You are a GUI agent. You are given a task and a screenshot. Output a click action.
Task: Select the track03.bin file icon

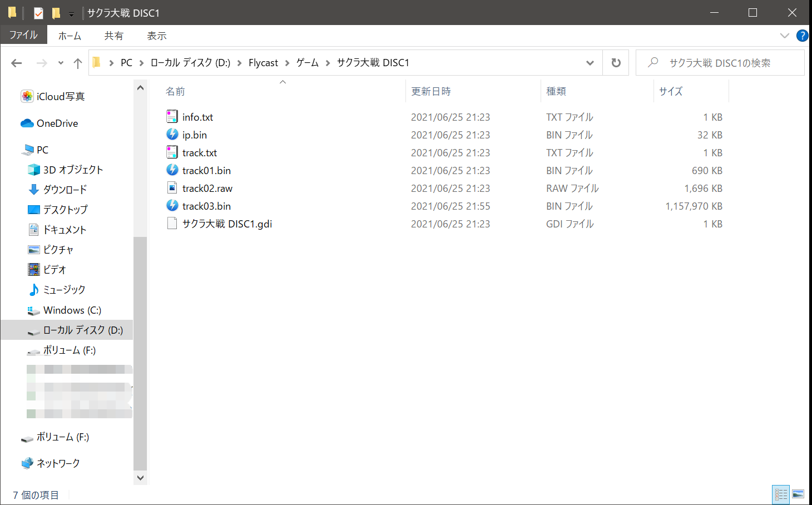[172, 206]
